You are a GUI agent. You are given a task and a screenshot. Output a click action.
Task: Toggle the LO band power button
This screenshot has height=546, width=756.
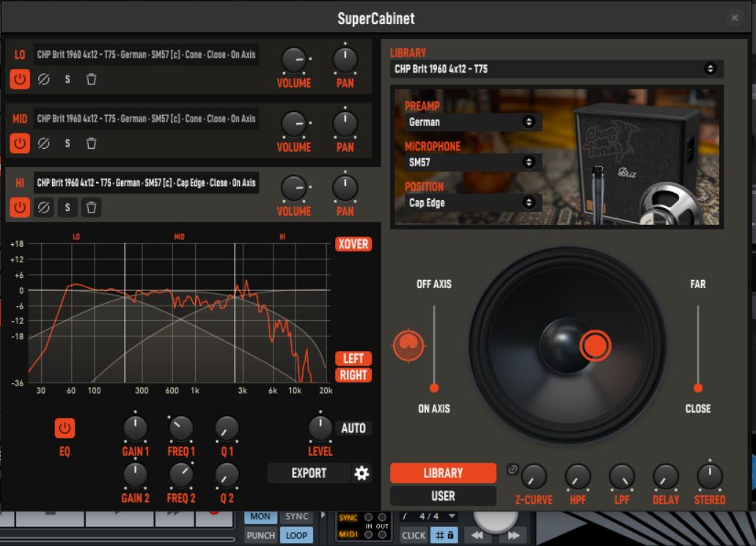click(x=20, y=79)
